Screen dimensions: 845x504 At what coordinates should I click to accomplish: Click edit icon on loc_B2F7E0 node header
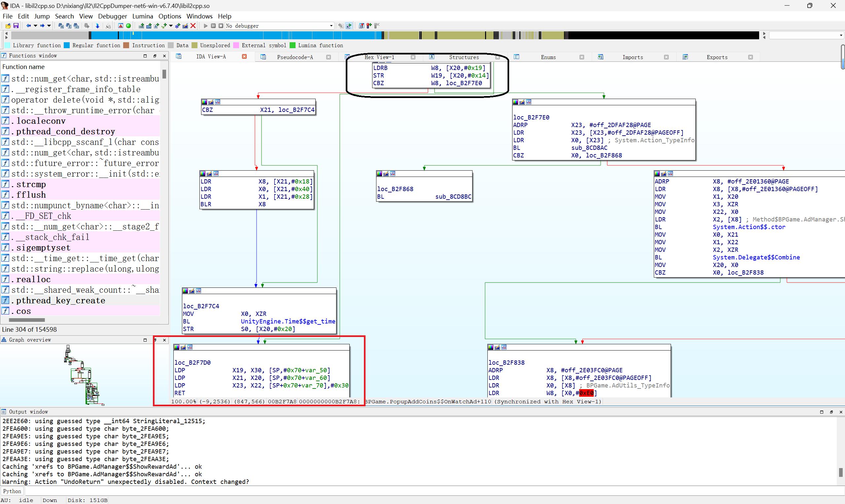click(x=522, y=102)
